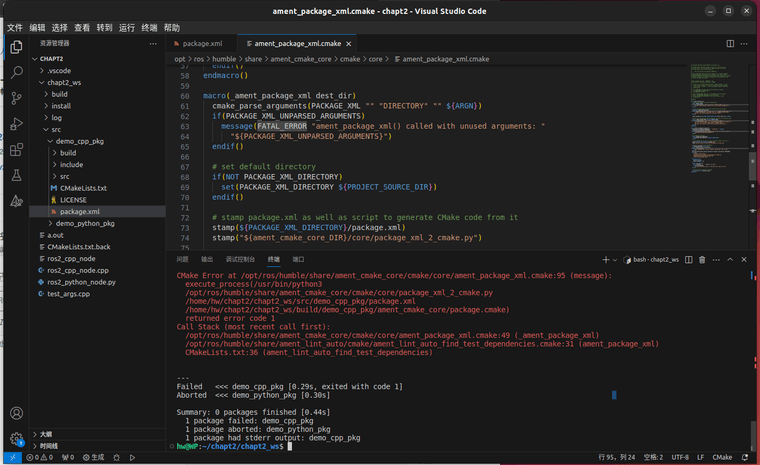The image size is (760, 465).
Task: Click the humble breadcrumb segment
Action: pyautogui.click(x=224, y=59)
